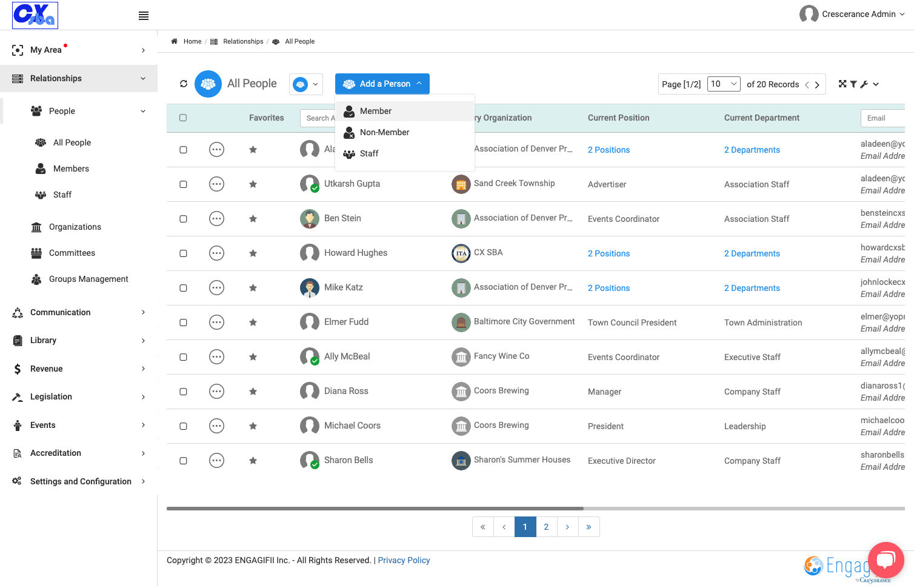Choose Non-Member from the dropdown menu
The image size is (914, 588).
pos(404,132)
